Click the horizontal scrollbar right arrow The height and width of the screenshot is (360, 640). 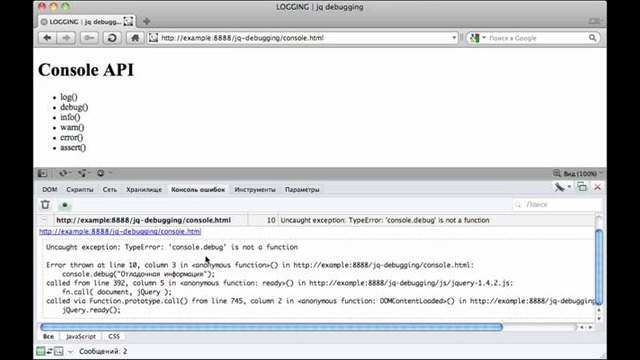(x=590, y=327)
